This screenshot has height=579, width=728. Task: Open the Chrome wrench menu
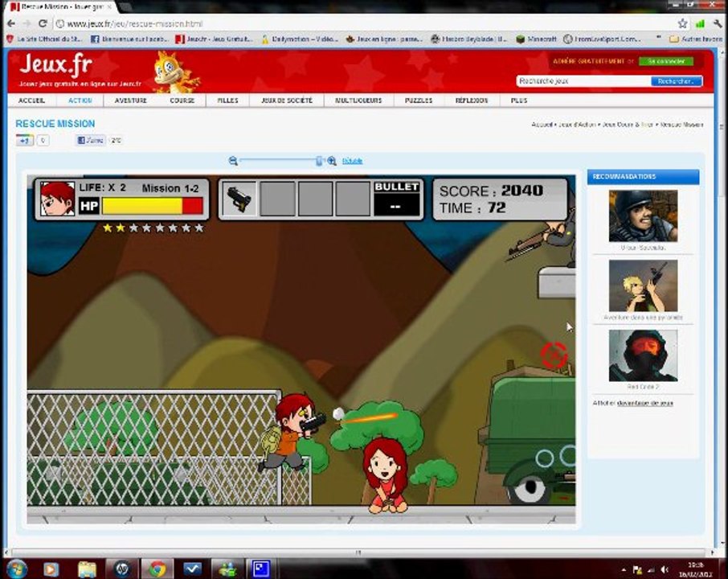(x=718, y=23)
